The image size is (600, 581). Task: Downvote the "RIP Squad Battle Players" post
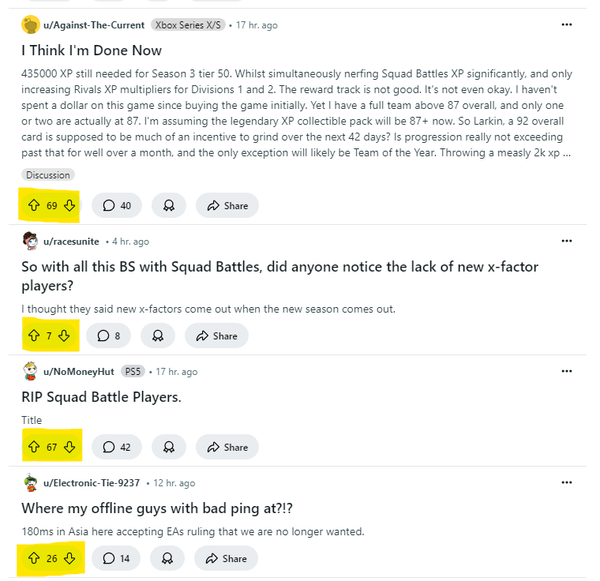coord(69,447)
